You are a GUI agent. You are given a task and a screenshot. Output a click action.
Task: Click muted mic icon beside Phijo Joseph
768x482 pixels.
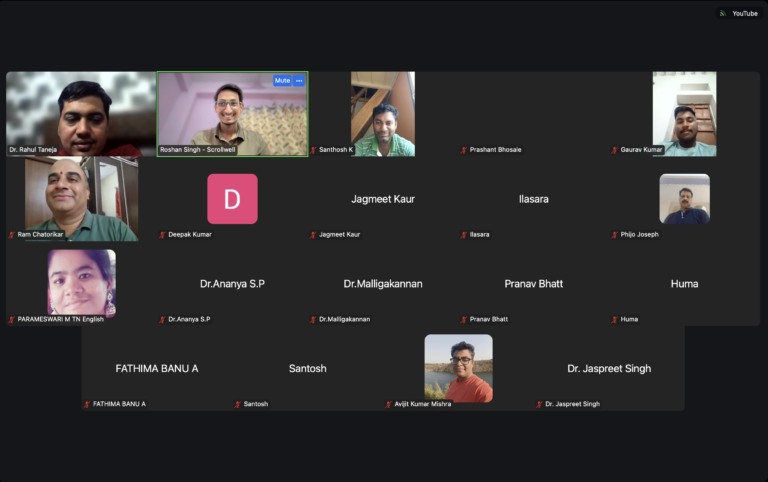pos(615,235)
